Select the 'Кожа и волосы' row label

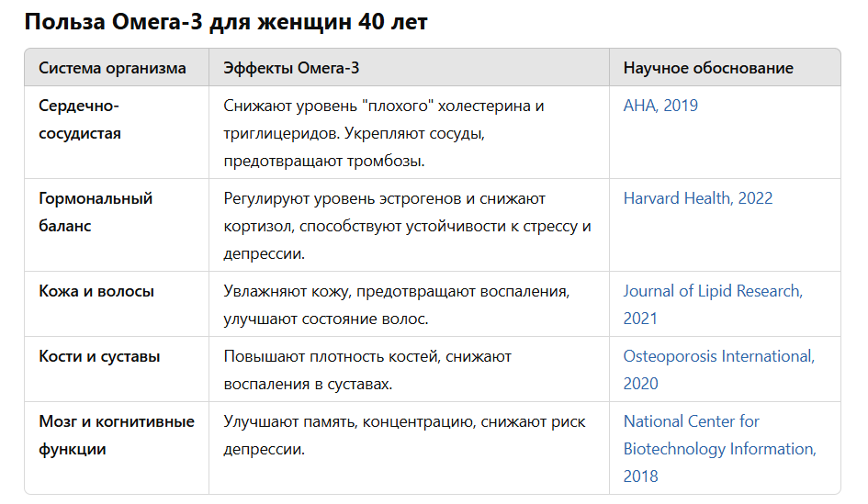(96, 291)
